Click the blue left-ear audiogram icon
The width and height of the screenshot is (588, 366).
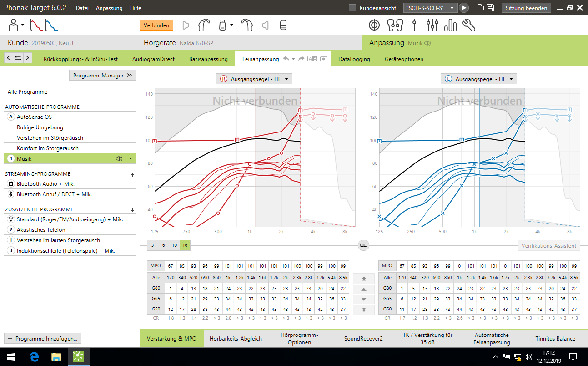coord(51,25)
